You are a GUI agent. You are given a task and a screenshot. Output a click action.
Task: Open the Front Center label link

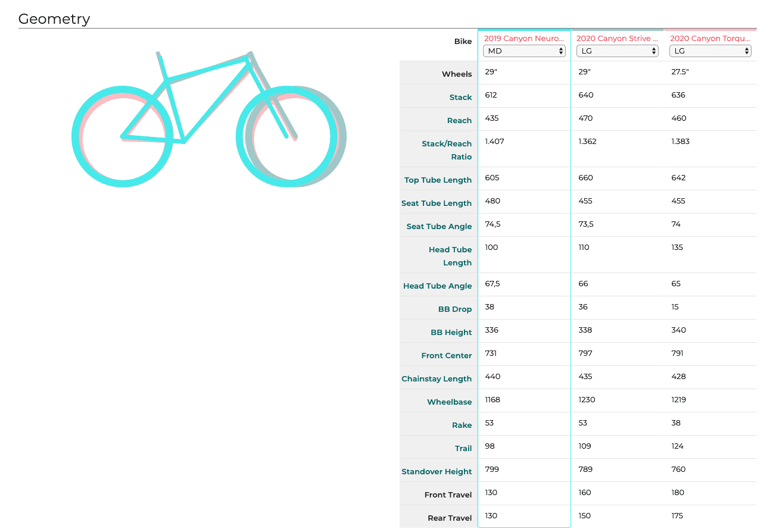pos(447,356)
